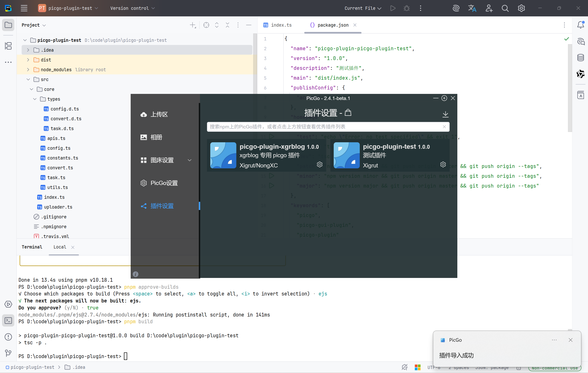Open settings for picgo-plugin-test plugin
Image resolution: width=588 pixels, height=373 pixels.
[443, 164]
